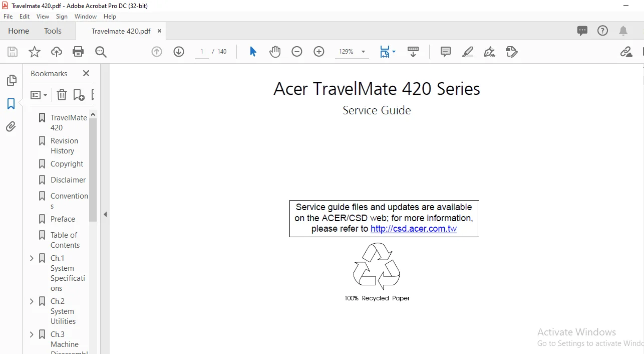Switch to the Home tab
Screen dimensions: 644x354
[x=19, y=31]
